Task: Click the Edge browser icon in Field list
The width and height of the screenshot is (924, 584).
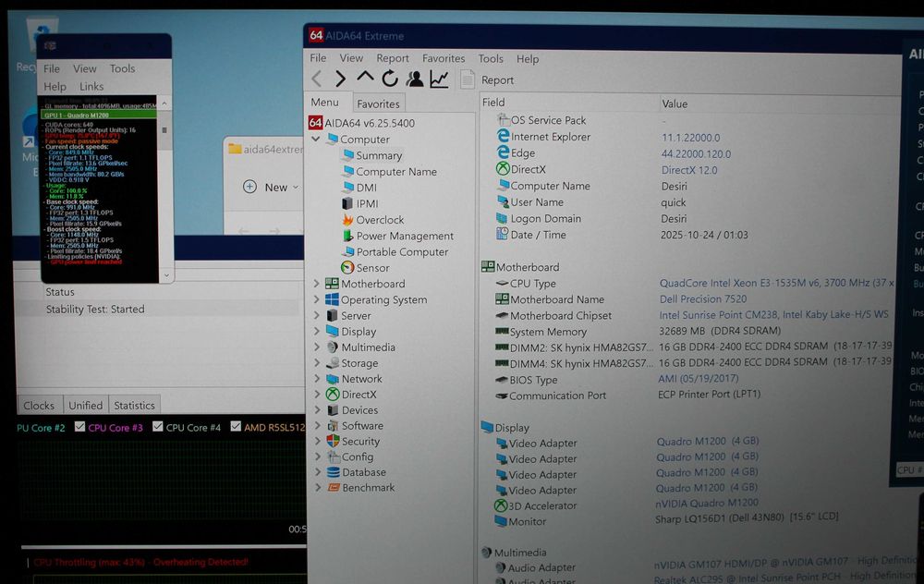Action: pos(503,152)
